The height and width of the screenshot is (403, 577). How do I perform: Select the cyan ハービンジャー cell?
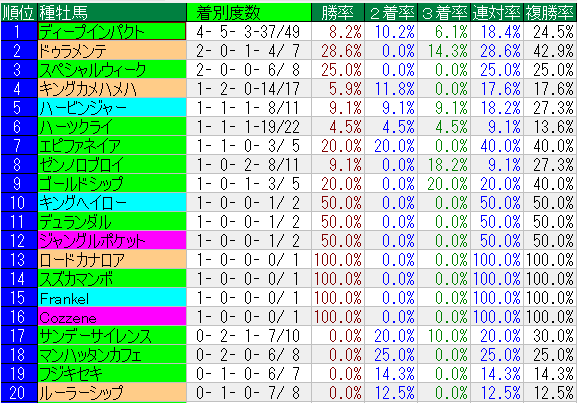pos(112,107)
